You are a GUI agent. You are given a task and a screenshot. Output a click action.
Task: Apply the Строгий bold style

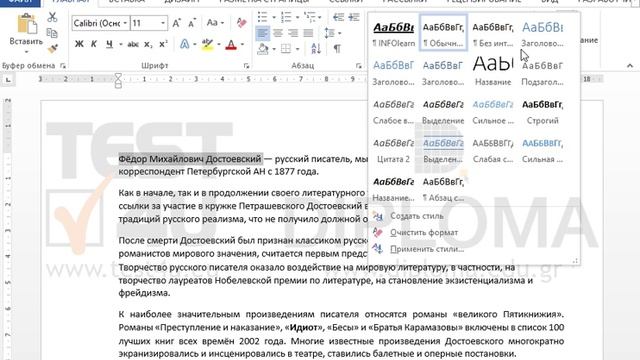point(542,111)
